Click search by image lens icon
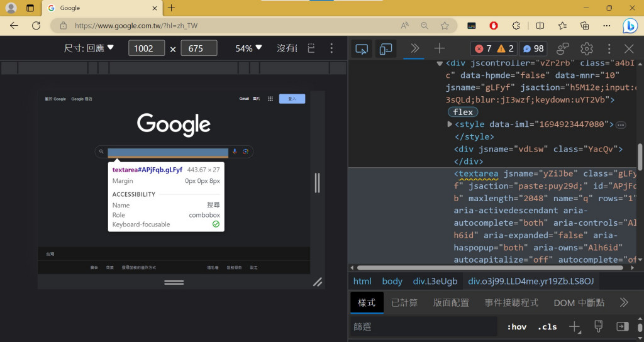 click(246, 152)
